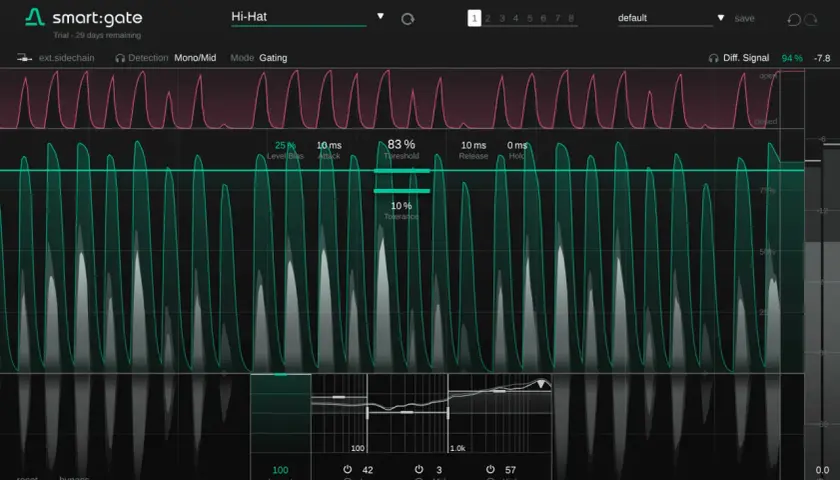The image size is (840, 480).
Task: Click the 25 % Level Bias value
Action: 285,145
